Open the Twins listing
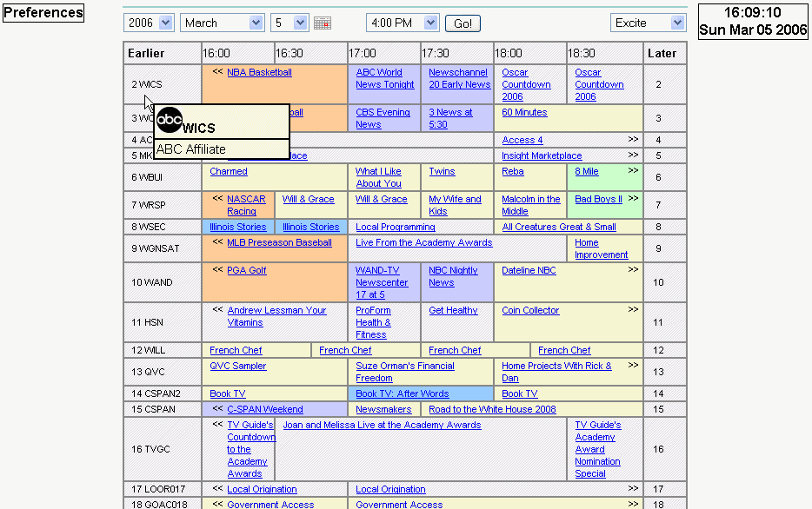Image resolution: width=812 pixels, height=509 pixels. pos(442,171)
